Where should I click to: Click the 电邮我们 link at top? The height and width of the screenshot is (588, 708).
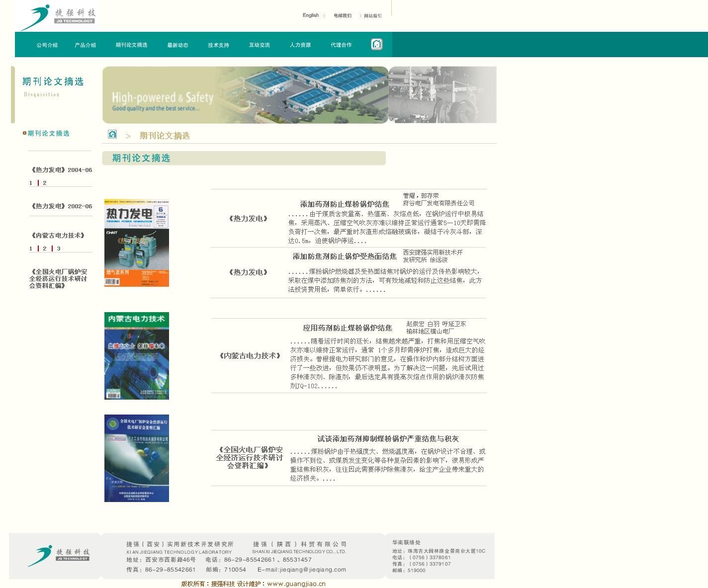point(342,16)
